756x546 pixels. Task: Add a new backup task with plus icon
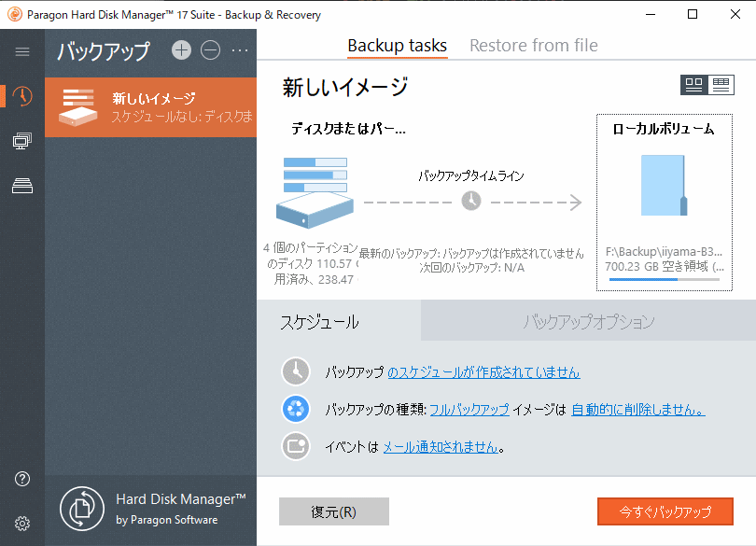coord(181,50)
